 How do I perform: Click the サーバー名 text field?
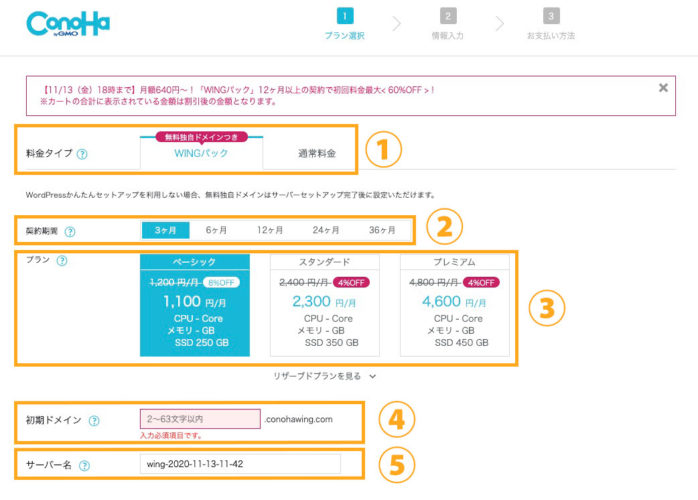coord(240,464)
